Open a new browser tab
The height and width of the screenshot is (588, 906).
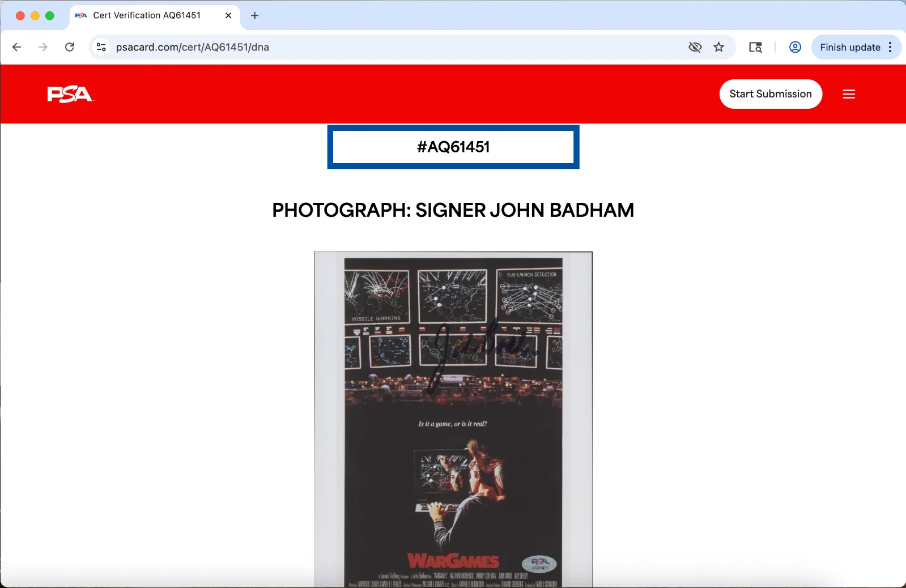(255, 15)
